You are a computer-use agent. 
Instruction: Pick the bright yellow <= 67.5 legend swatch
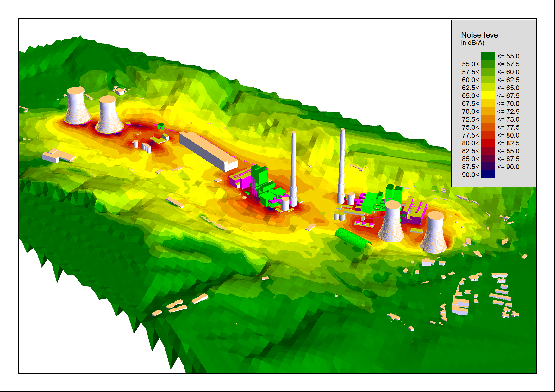(x=488, y=95)
